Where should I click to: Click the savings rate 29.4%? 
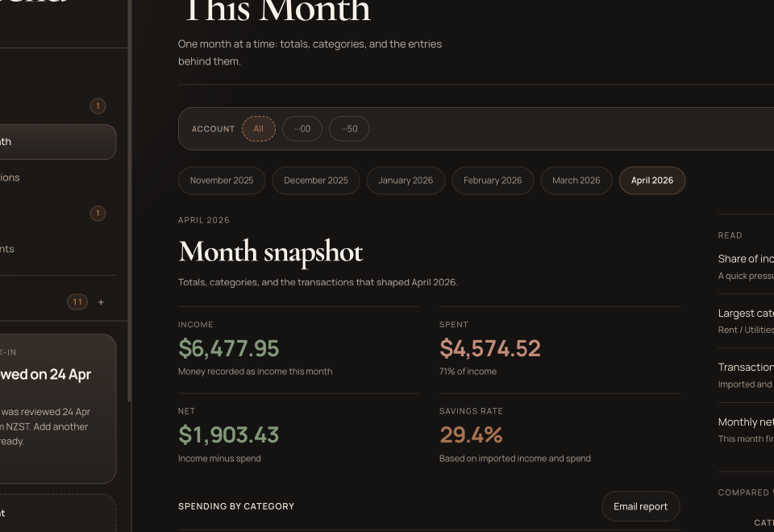(471, 434)
